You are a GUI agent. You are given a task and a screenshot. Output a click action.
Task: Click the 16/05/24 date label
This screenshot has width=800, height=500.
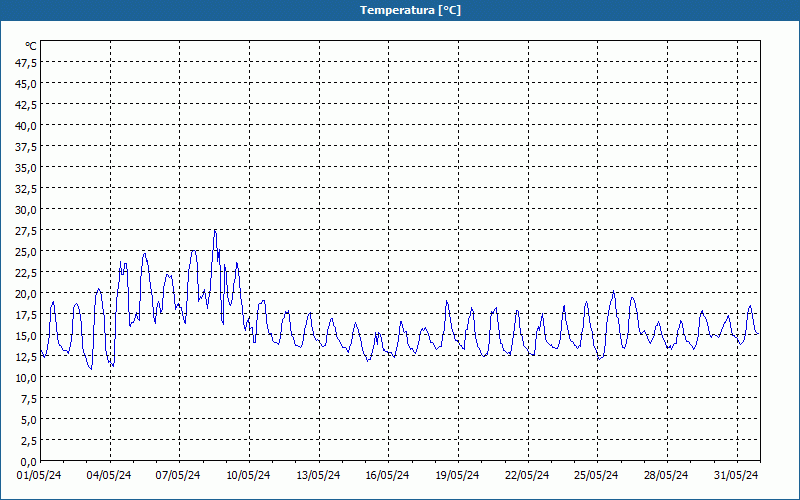click(x=387, y=475)
